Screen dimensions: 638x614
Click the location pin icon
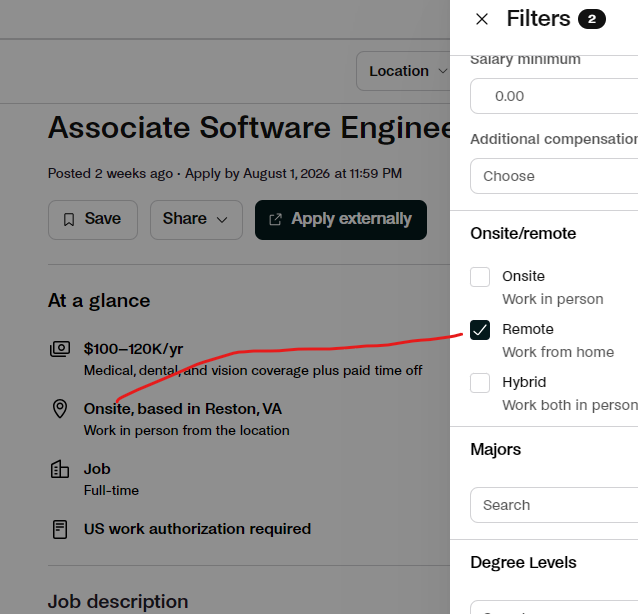click(60, 409)
